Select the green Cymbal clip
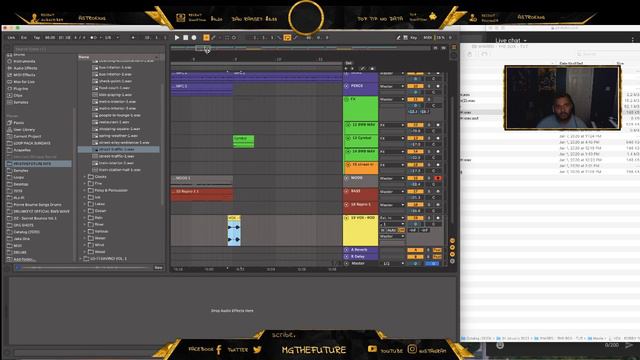Screen dimensions: 640x360 coord(243,141)
